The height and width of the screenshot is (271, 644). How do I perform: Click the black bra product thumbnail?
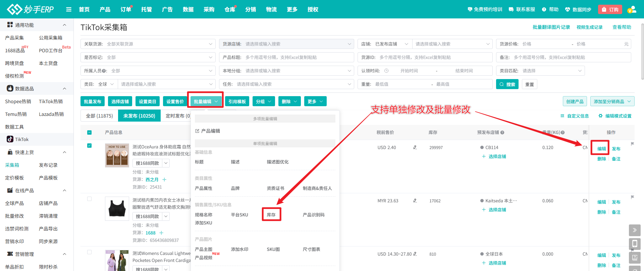pos(117,209)
